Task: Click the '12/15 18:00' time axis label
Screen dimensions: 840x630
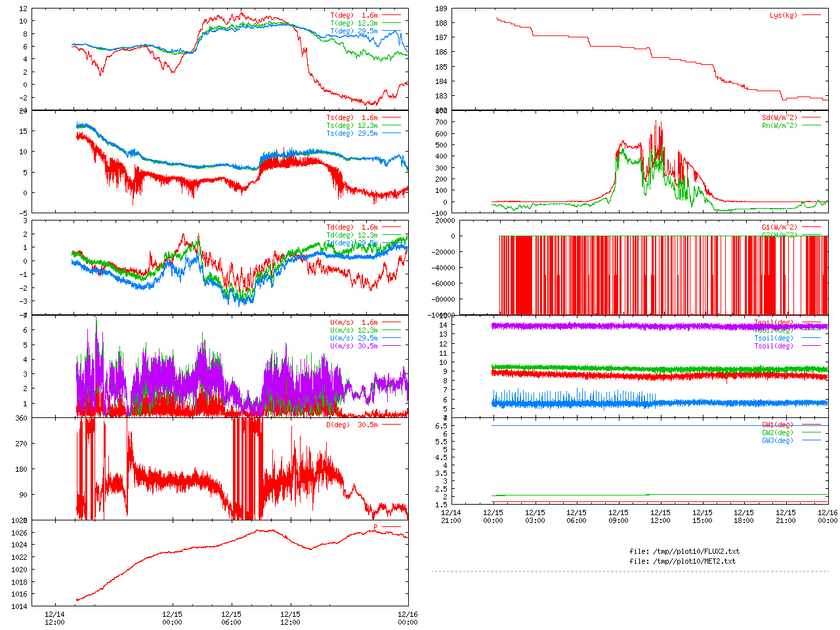Action: click(x=744, y=516)
